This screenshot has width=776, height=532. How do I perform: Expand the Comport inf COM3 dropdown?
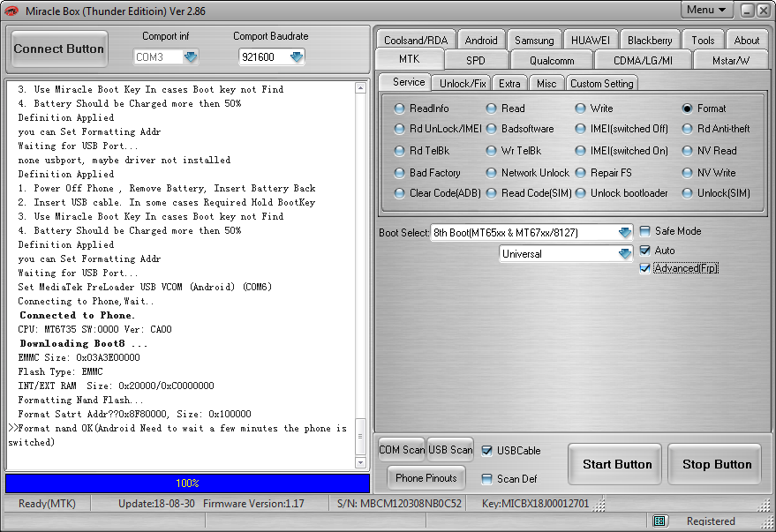(x=191, y=56)
